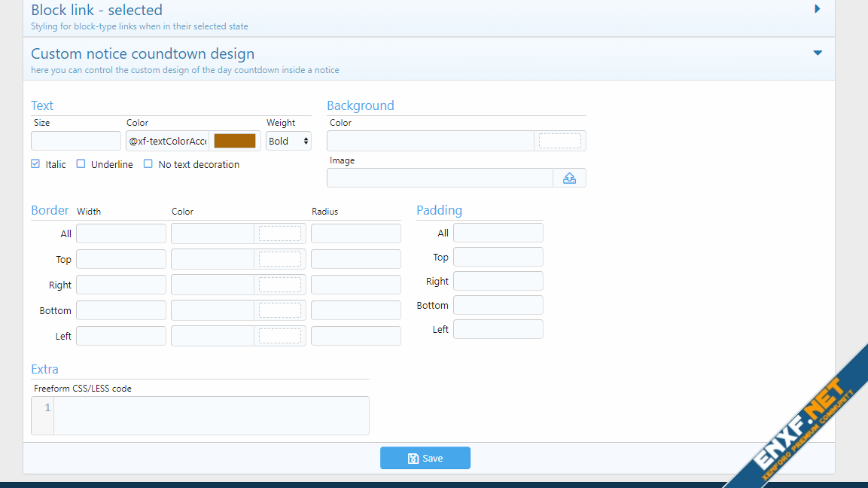868x488 pixels.
Task: Click the Freeform CSS/LESS code editor
Action: click(x=211, y=416)
